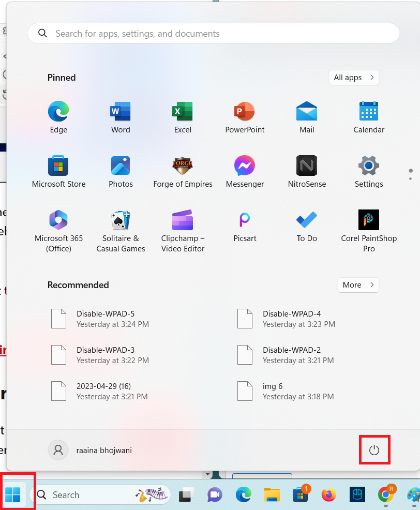Screen dimensions: 420x510
Task: Open the Calendar app
Action: click(x=368, y=116)
